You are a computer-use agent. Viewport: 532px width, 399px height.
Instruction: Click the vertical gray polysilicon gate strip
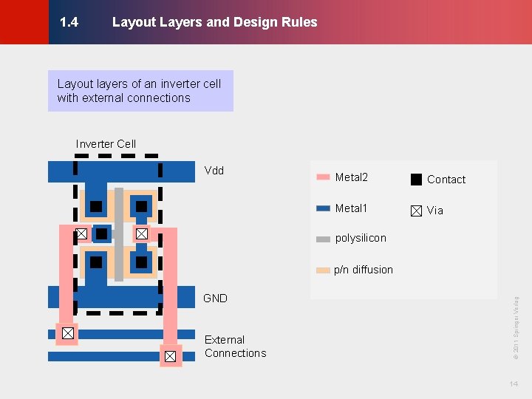[x=119, y=234]
